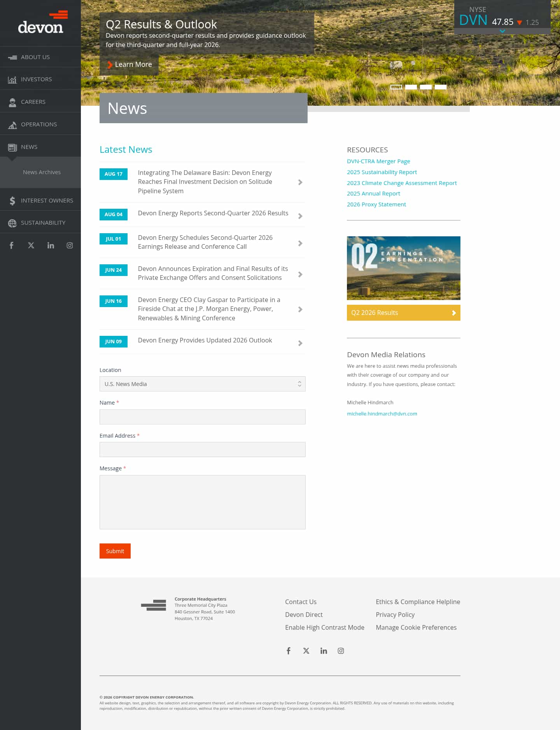560x730 pixels.
Task: Open Devon Energy Reports Second-Quarter 2026 Results
Action: pyautogui.click(x=213, y=213)
